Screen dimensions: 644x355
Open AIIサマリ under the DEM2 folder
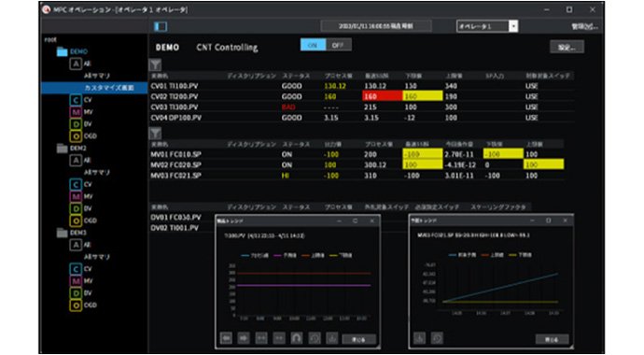click(x=97, y=173)
